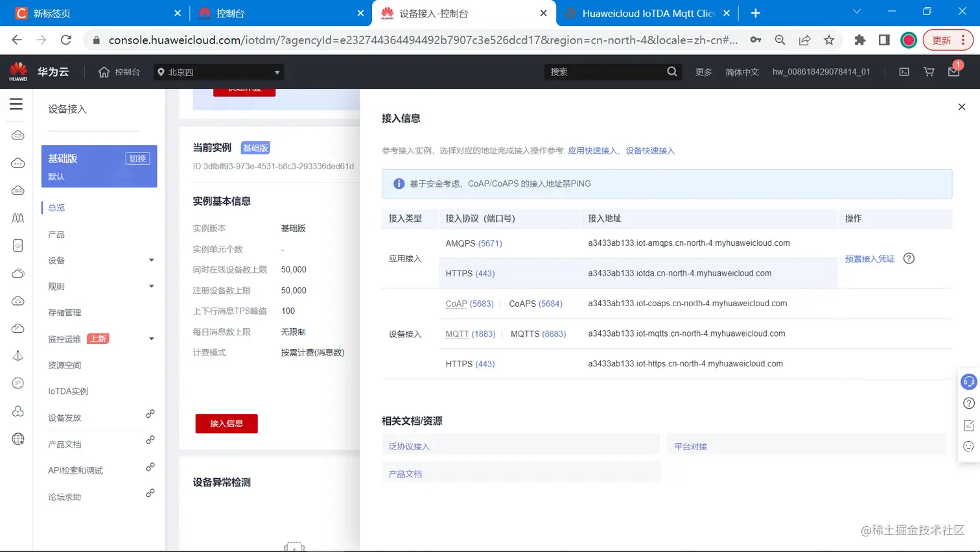Open a new browser tab
The height and width of the screenshot is (552, 980).
coord(756,13)
